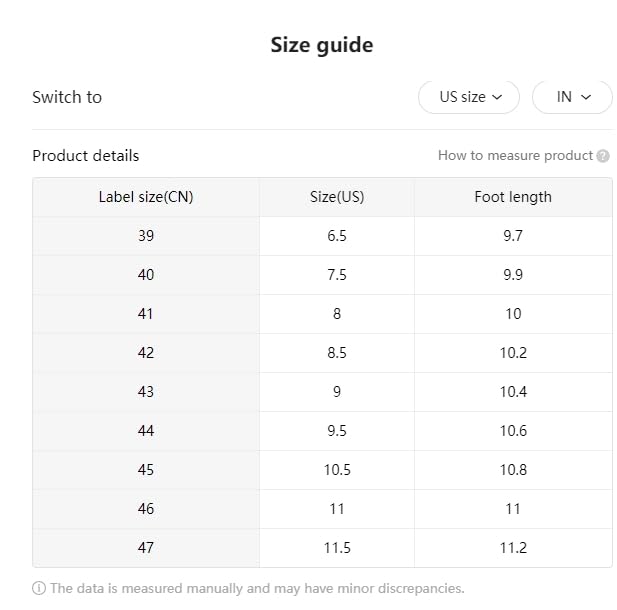Image resolution: width=617 pixels, height=610 pixels.
Task: Open the IN unit dropdown
Action: [x=572, y=97]
